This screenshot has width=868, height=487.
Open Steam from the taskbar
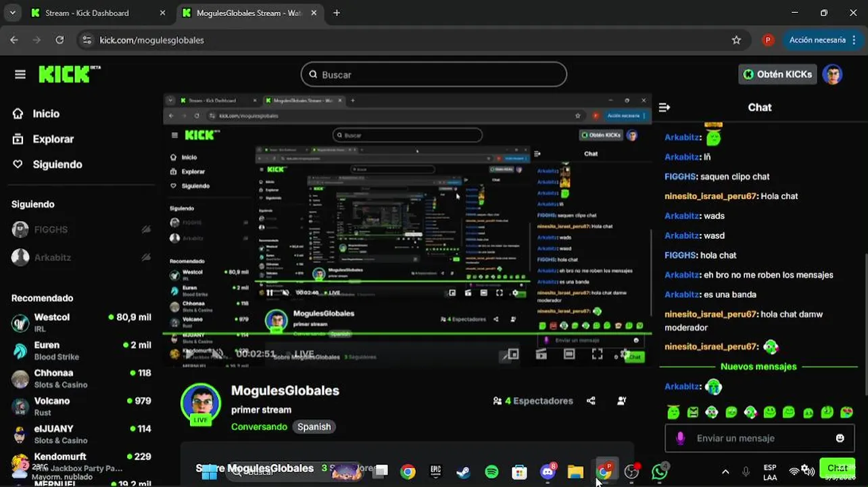pos(464,471)
